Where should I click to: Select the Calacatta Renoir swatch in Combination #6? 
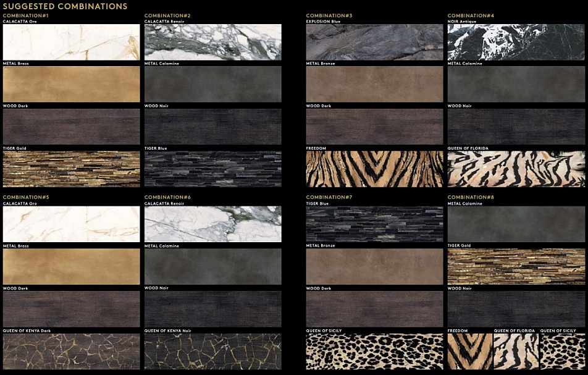point(212,224)
